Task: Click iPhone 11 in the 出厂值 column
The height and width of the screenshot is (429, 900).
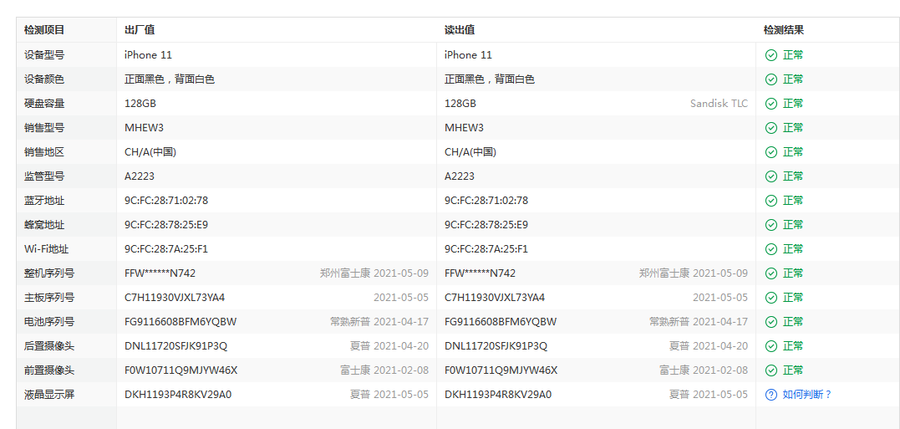Action: (148, 55)
